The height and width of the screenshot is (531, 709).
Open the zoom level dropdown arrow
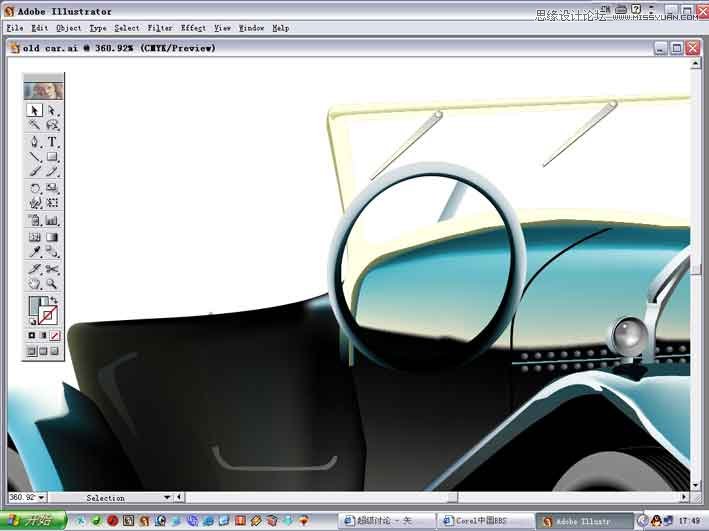click(x=42, y=498)
